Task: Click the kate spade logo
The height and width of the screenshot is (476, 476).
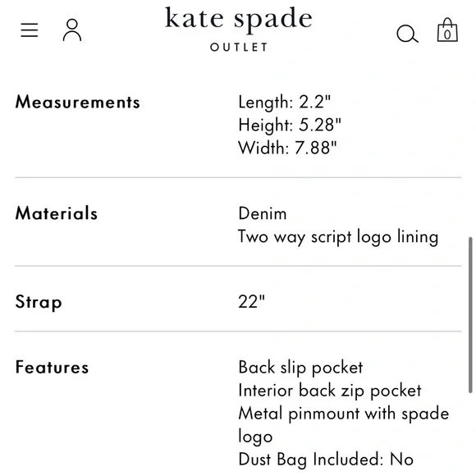Action: tap(238, 19)
